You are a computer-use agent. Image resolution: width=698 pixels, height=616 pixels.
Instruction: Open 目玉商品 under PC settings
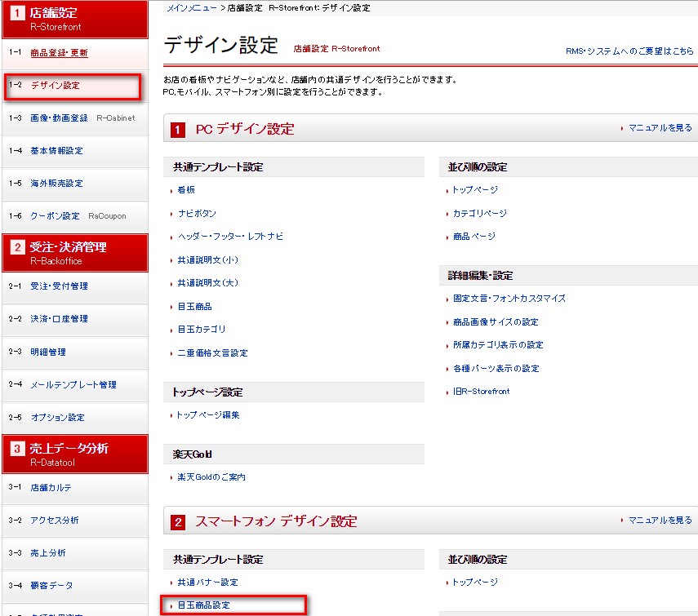pyautogui.click(x=194, y=307)
